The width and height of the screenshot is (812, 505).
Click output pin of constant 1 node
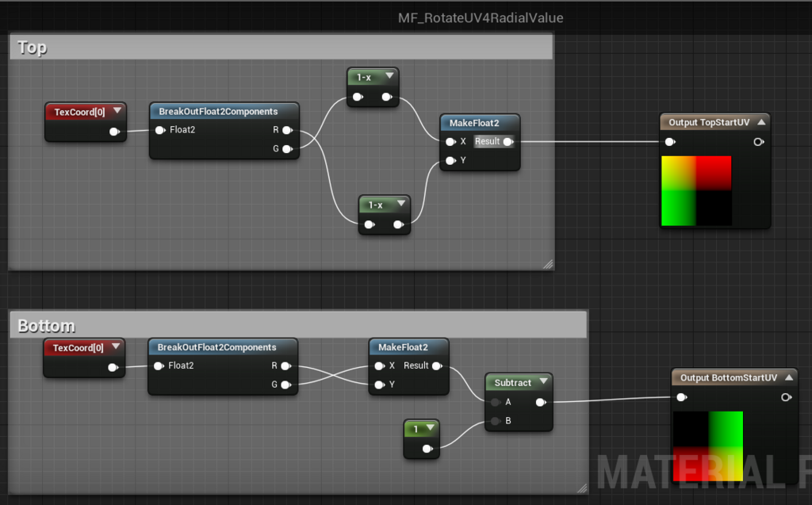coord(427,449)
